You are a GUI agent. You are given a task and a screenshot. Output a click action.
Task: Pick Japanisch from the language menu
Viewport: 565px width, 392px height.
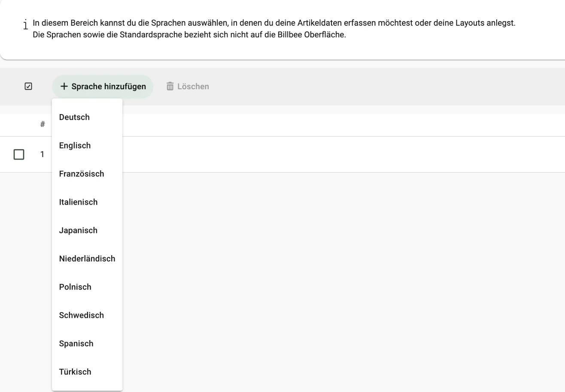pos(87,230)
